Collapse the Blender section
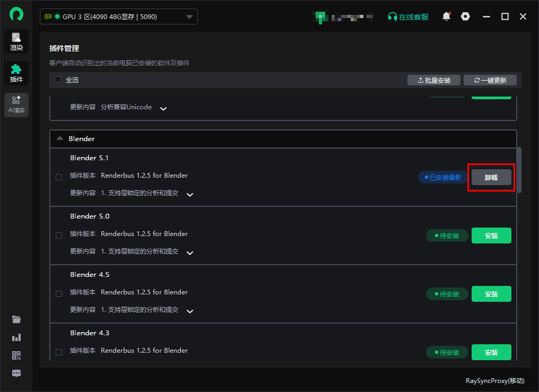 click(x=60, y=138)
